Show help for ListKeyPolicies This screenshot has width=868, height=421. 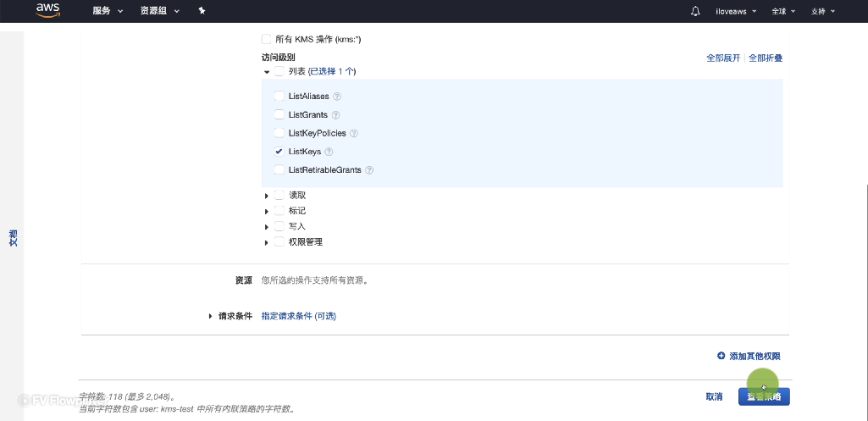(x=354, y=134)
